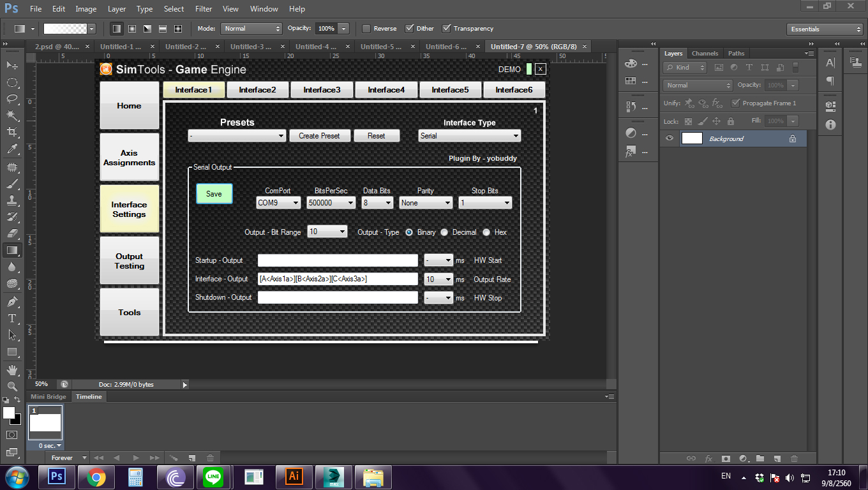Select the Lasso tool
The image size is (868, 490).
click(12, 99)
